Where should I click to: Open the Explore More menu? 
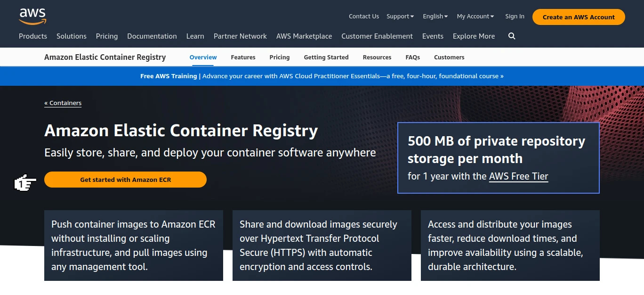pos(474,36)
